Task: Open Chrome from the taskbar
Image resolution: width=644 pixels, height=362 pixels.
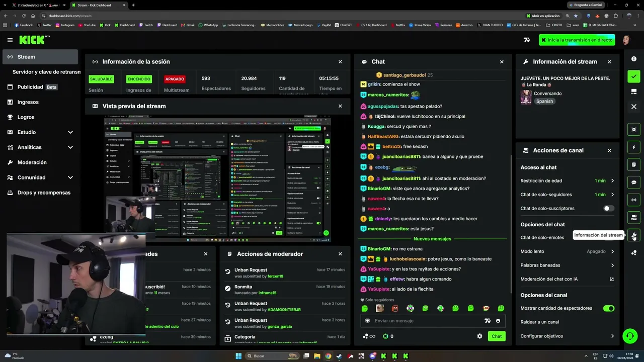Action: click(328, 356)
